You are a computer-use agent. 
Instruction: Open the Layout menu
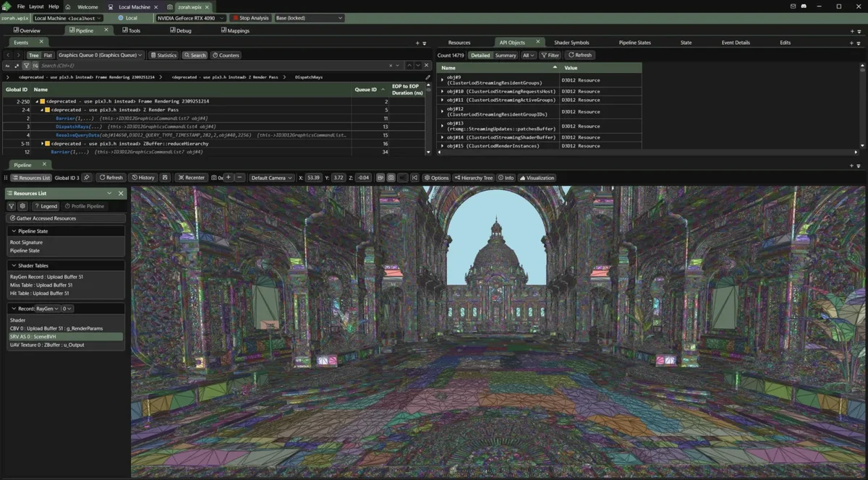click(x=36, y=7)
